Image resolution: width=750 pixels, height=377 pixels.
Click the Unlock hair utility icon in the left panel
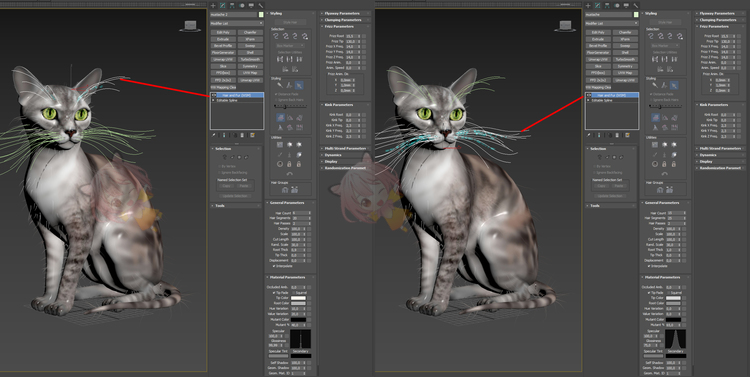coord(299,164)
